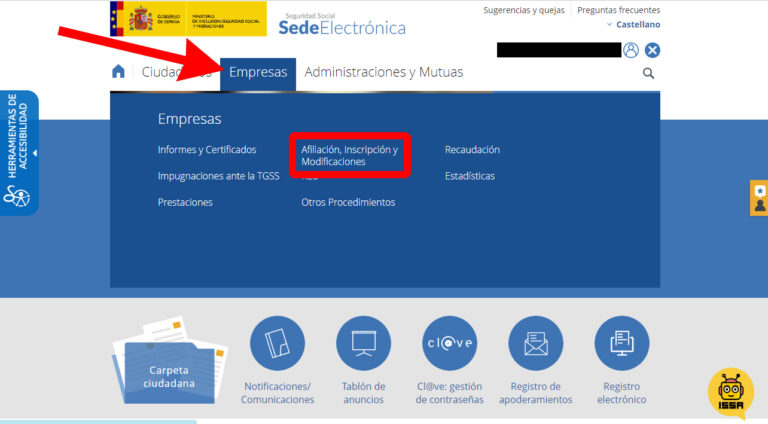Click the ISSA chatbot robot icon
This screenshot has width=768, height=424.
click(x=731, y=393)
